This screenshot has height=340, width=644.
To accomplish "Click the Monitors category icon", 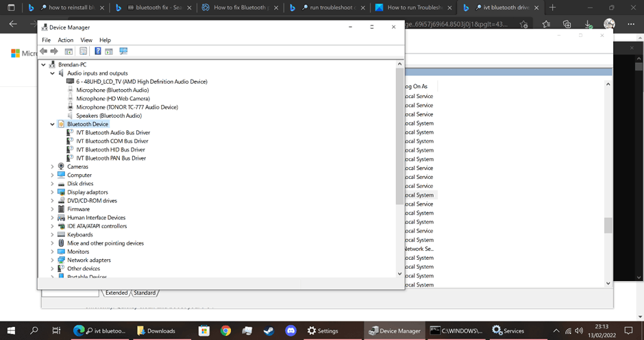I will click(61, 252).
